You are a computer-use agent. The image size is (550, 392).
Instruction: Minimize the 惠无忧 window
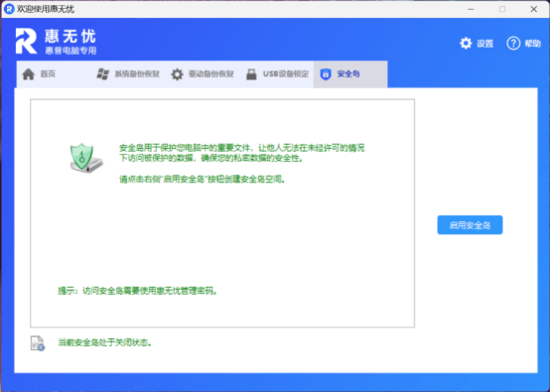471,9
